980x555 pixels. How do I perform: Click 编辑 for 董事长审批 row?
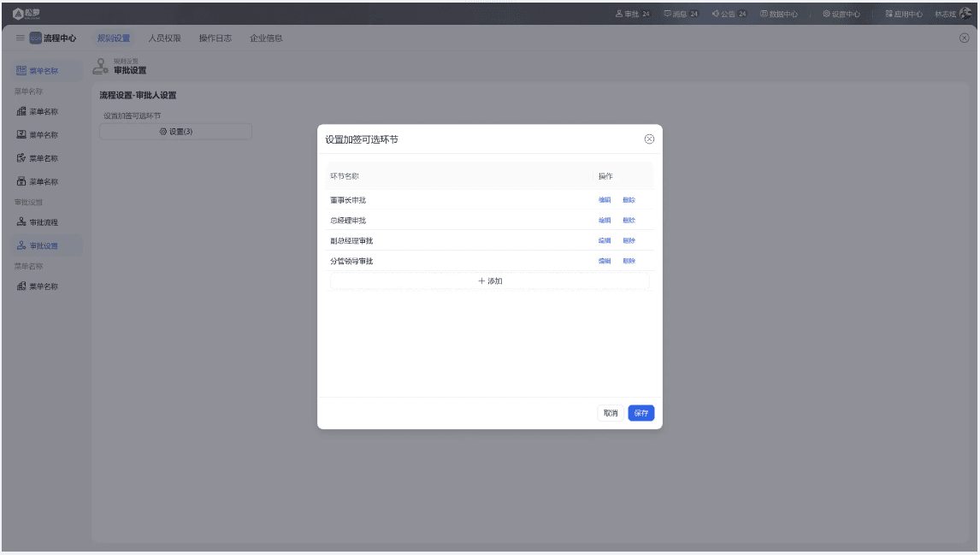605,200
